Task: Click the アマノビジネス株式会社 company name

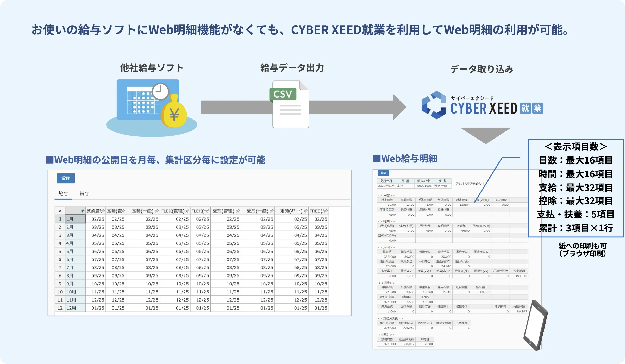Action: point(470,184)
